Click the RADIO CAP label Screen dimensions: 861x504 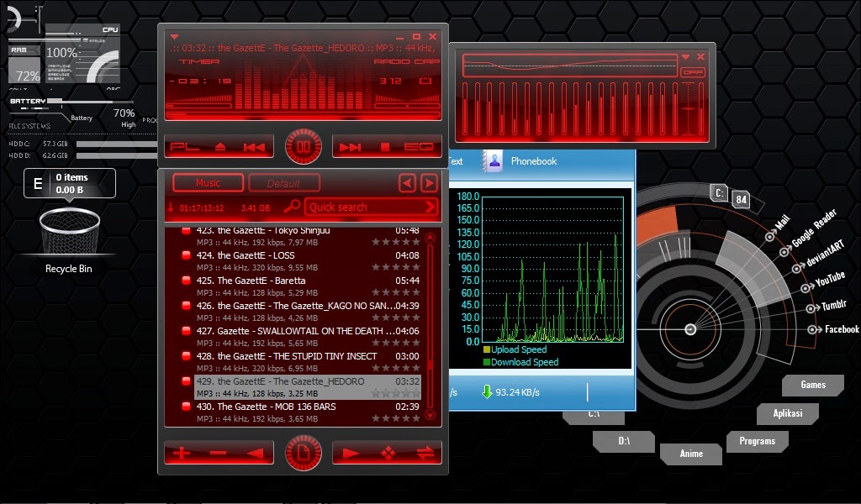[407, 62]
